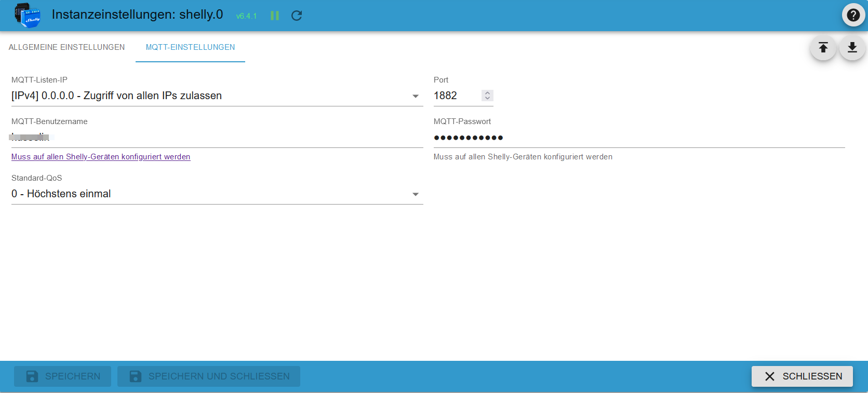Click hint text under MQTT-Passwort field

click(x=523, y=157)
